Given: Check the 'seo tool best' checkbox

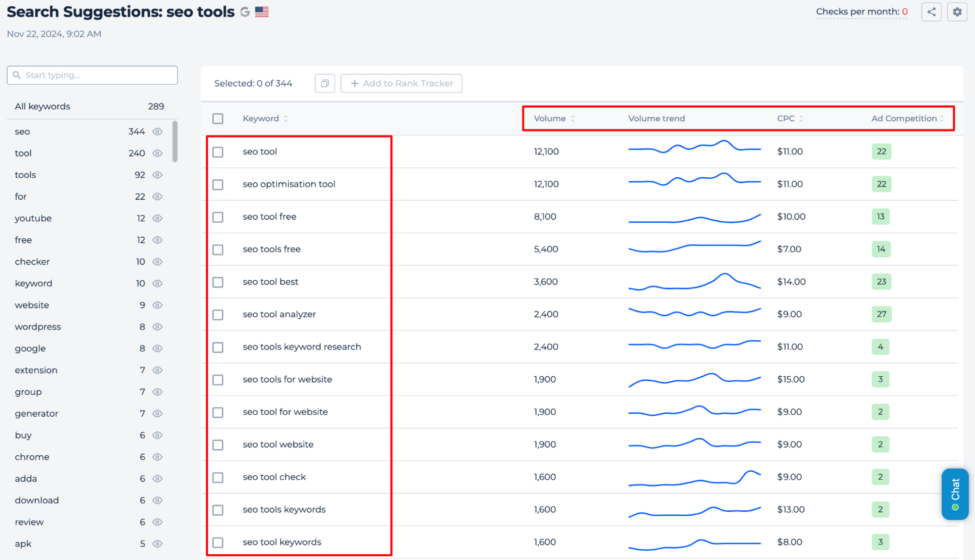Looking at the screenshot, I should click(218, 282).
